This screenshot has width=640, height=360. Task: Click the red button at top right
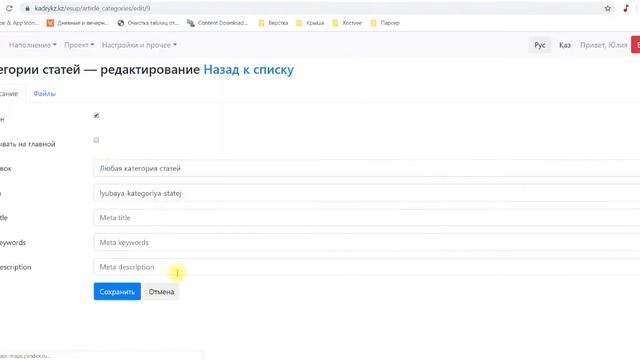636,45
